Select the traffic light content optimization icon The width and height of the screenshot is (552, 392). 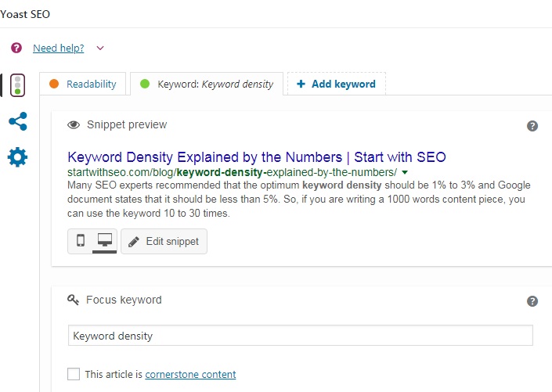pos(17,85)
